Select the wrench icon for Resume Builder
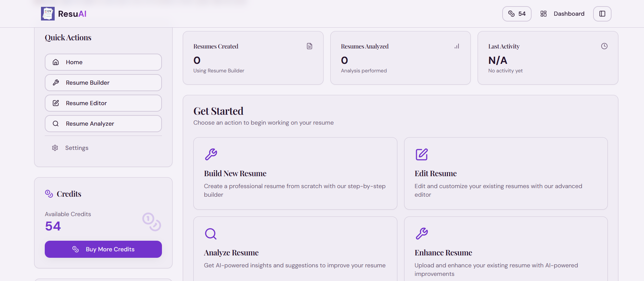The width and height of the screenshot is (644, 281). (56, 82)
